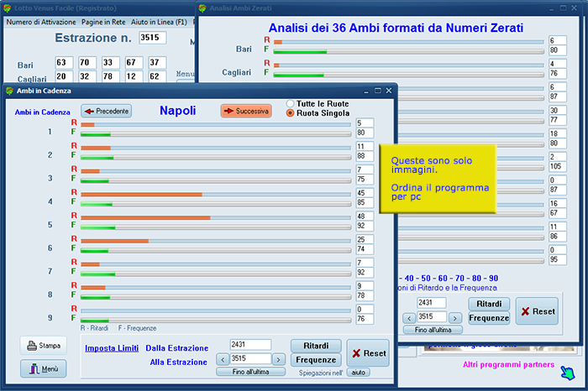Image resolution: width=588 pixels, height=391 pixels.
Task: Click the Ritardi value 25 for cadenza 6
Action: (x=365, y=239)
